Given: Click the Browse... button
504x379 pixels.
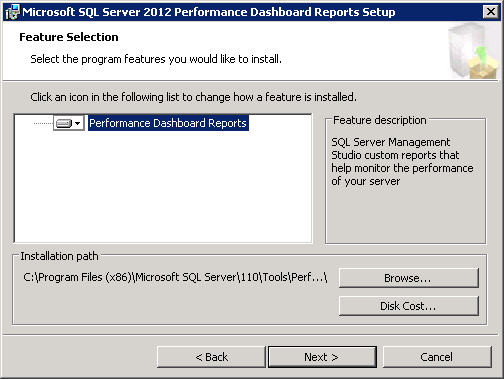Looking at the screenshot, I should coord(409,278).
